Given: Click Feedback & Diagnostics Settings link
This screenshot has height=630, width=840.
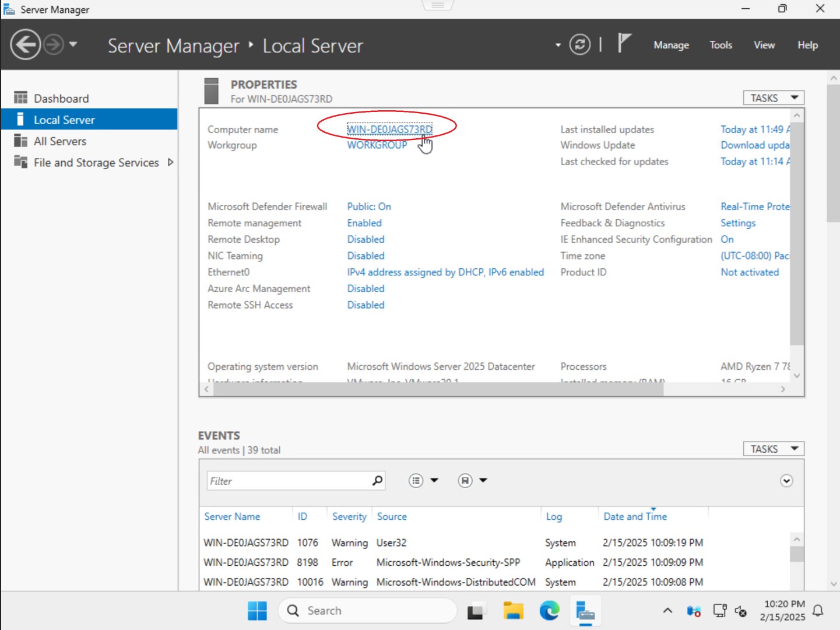Looking at the screenshot, I should [x=738, y=223].
